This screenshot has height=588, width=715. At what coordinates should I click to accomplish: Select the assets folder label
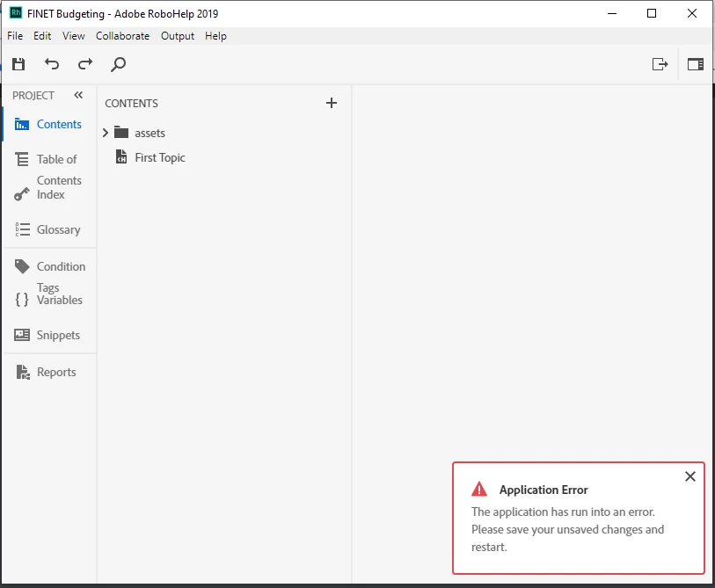point(150,133)
